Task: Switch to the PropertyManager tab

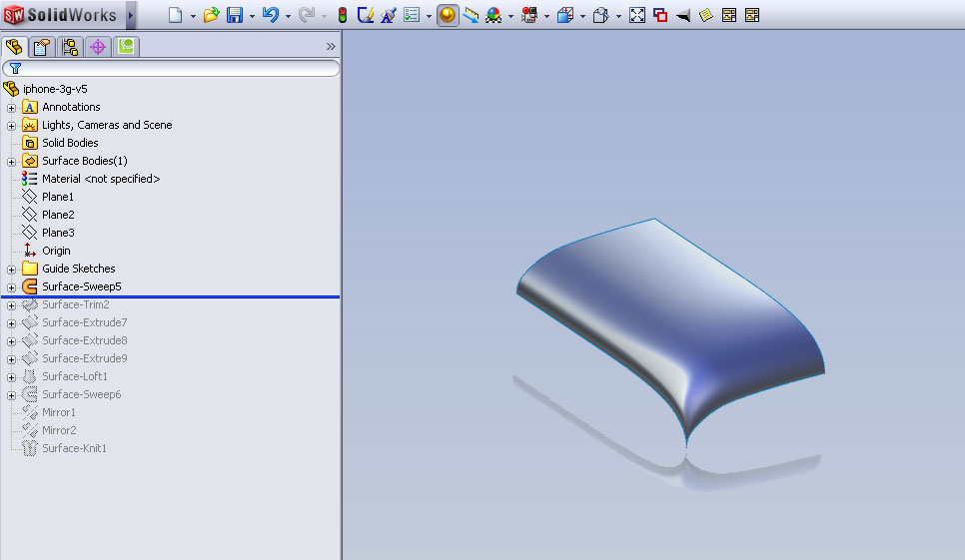Action: click(42, 47)
